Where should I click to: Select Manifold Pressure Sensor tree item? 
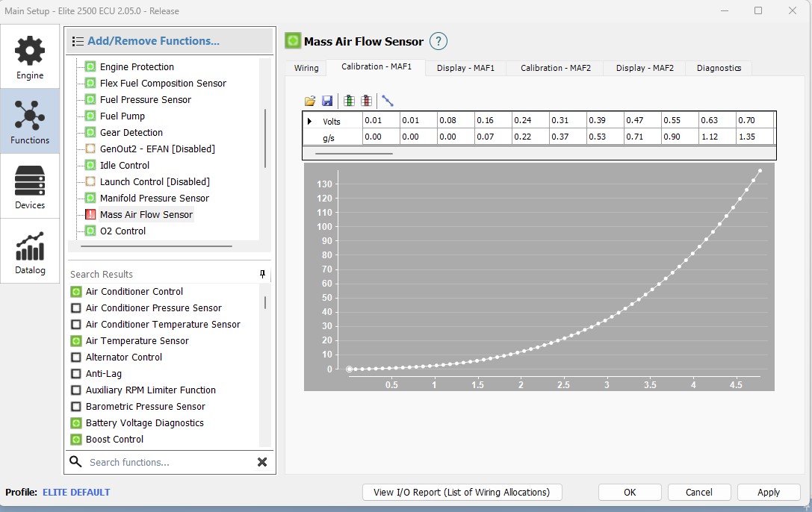[x=155, y=198]
